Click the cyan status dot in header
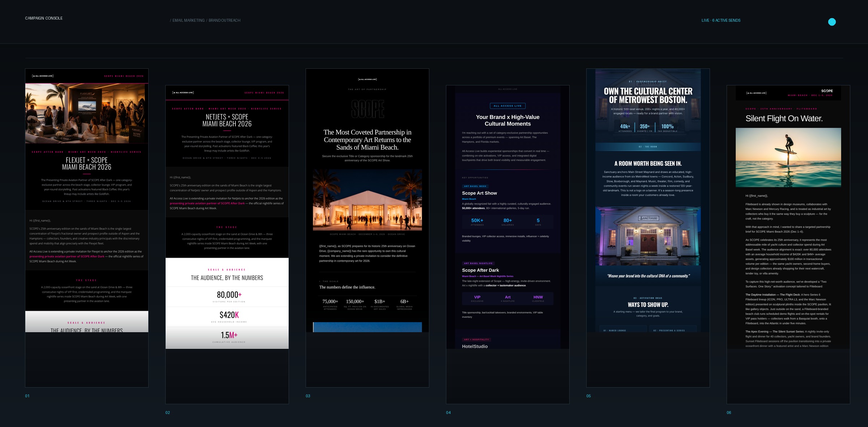Image resolution: width=868 pixels, height=427 pixels. pos(832,22)
